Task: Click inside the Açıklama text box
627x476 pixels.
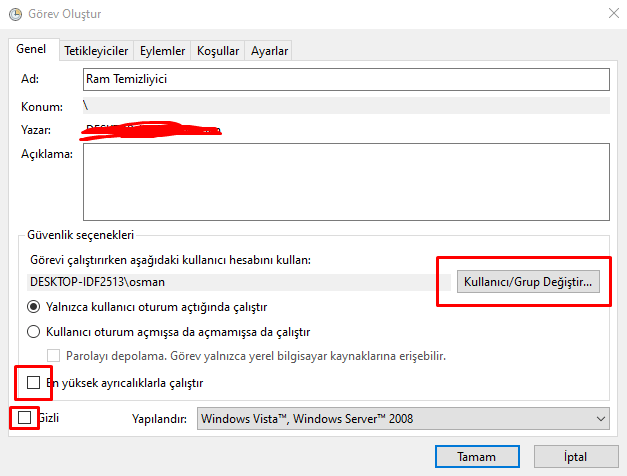Action: pyautogui.click(x=346, y=182)
